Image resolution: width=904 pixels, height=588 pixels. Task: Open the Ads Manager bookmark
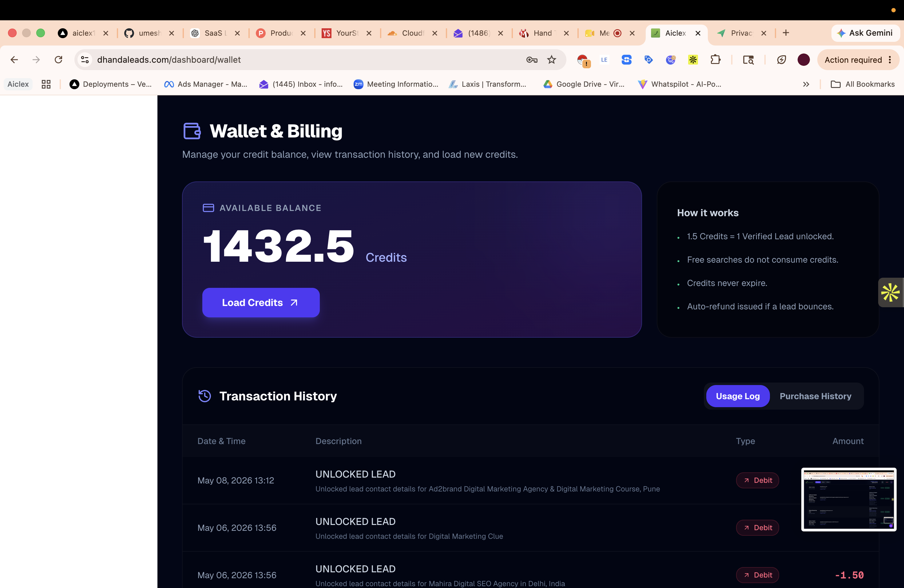click(x=205, y=84)
